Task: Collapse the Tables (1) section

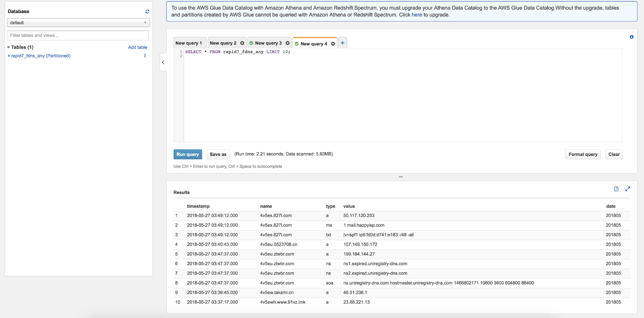Action: point(9,47)
